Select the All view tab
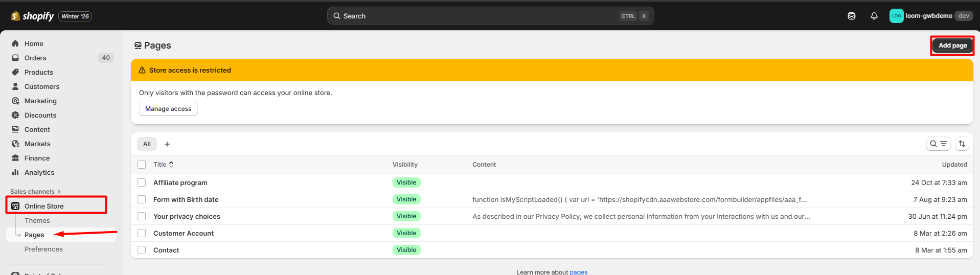980x275 pixels. [x=147, y=144]
